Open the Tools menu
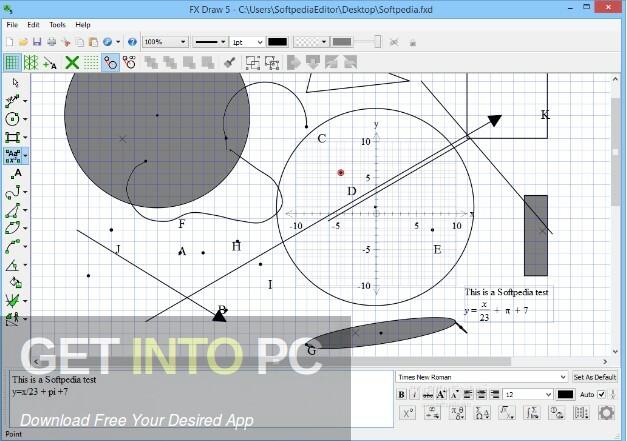 tap(57, 25)
